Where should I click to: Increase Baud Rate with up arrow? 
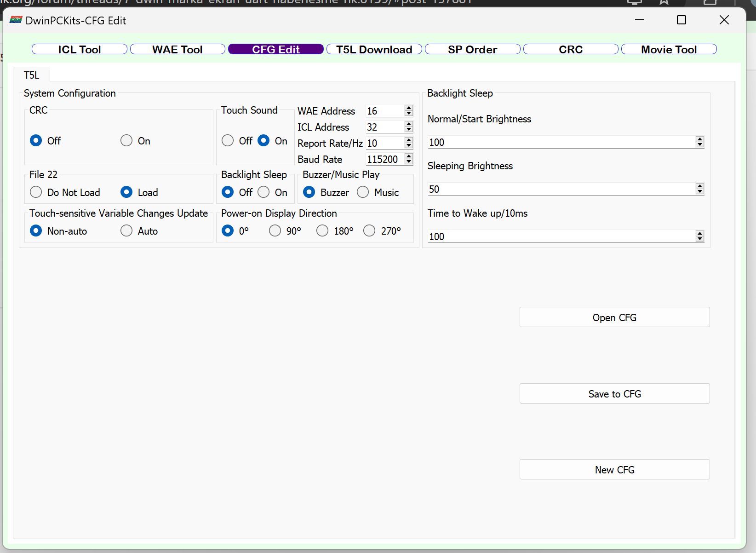pyautogui.click(x=409, y=156)
